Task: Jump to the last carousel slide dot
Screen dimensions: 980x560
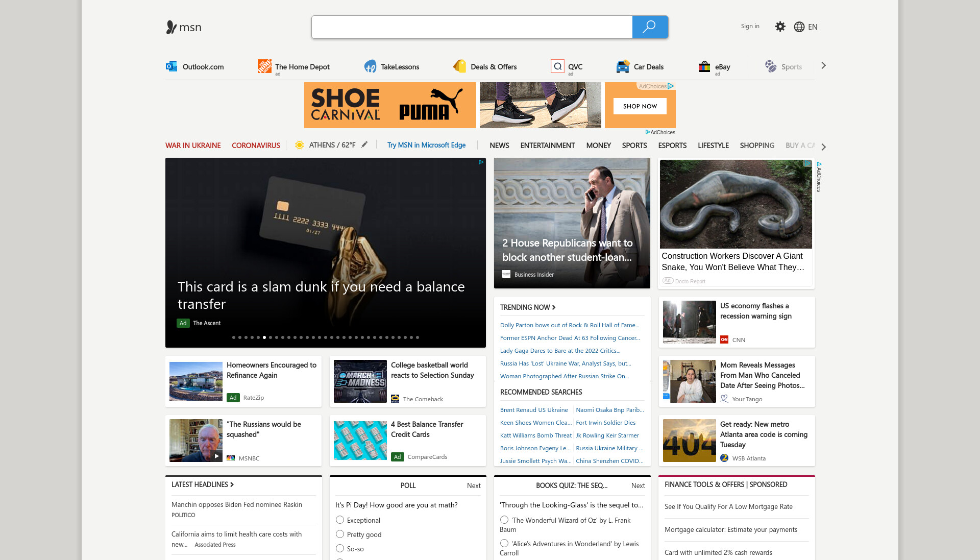Action: pos(418,337)
